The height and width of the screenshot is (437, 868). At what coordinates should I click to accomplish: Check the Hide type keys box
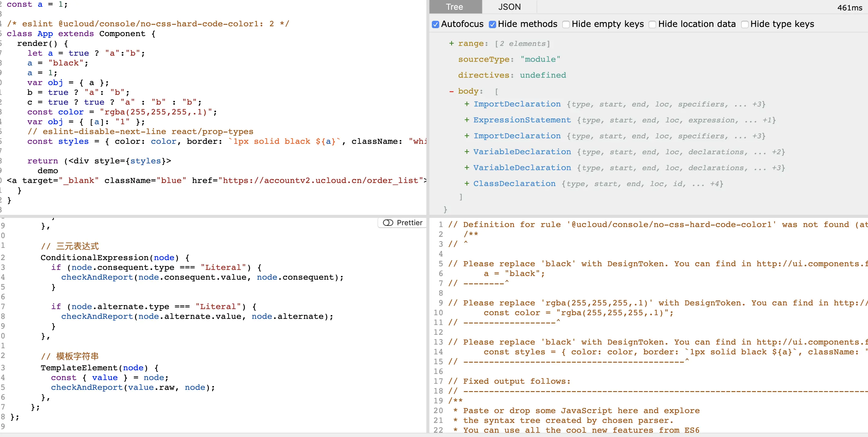point(745,24)
